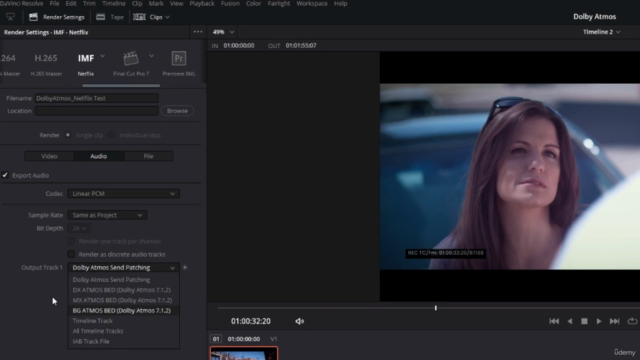Jump to first frame button
The height and width of the screenshot is (360, 640).
pos(554,321)
